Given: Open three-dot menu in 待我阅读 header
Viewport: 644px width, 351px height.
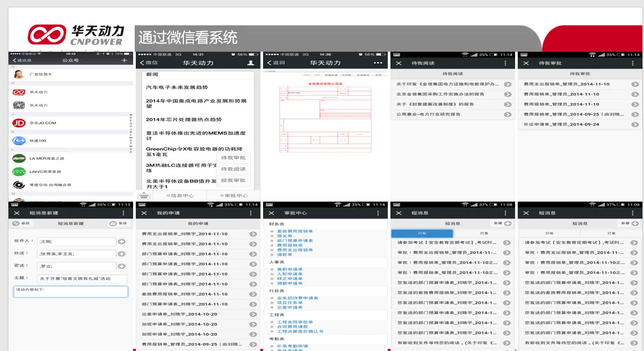Looking at the screenshot, I should (x=505, y=63).
